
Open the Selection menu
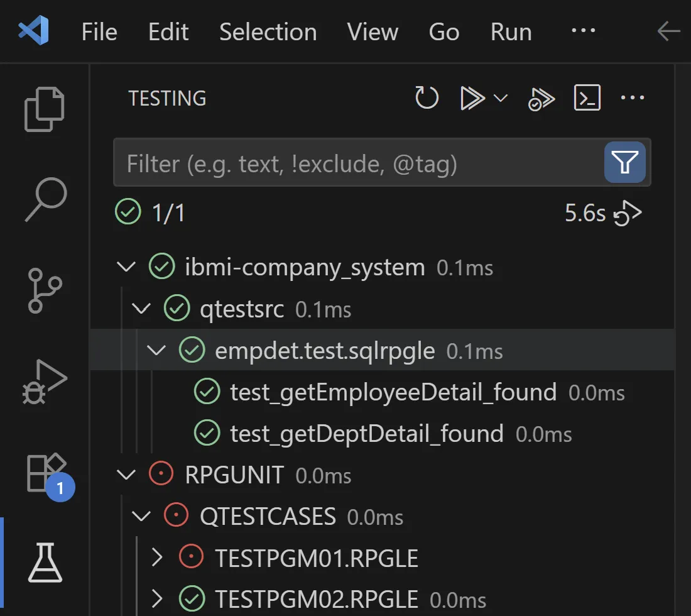coord(268,32)
